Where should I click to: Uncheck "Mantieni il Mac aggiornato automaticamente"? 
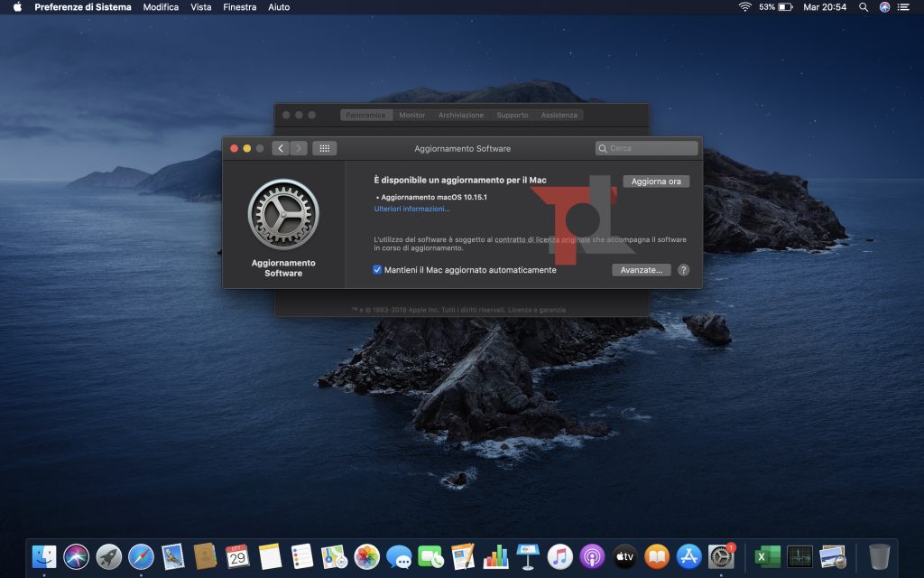point(377,270)
